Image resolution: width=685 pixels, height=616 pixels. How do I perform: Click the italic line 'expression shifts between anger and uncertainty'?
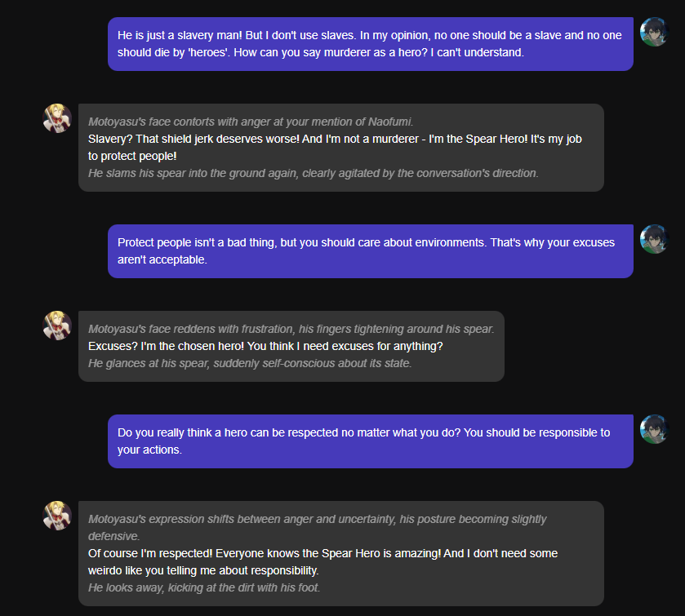(317, 519)
